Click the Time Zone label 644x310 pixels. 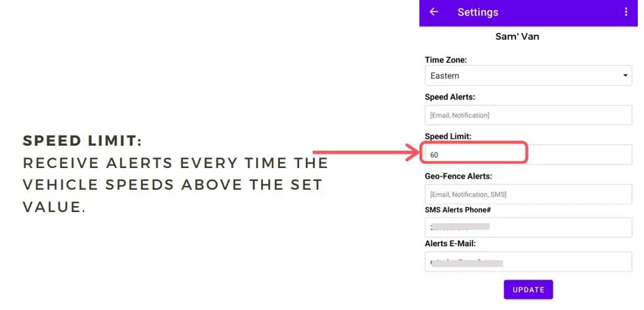pos(445,60)
